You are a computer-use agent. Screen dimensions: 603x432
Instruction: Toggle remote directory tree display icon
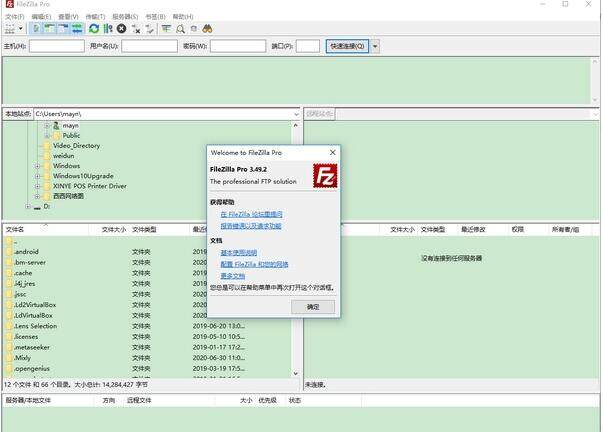(63, 29)
